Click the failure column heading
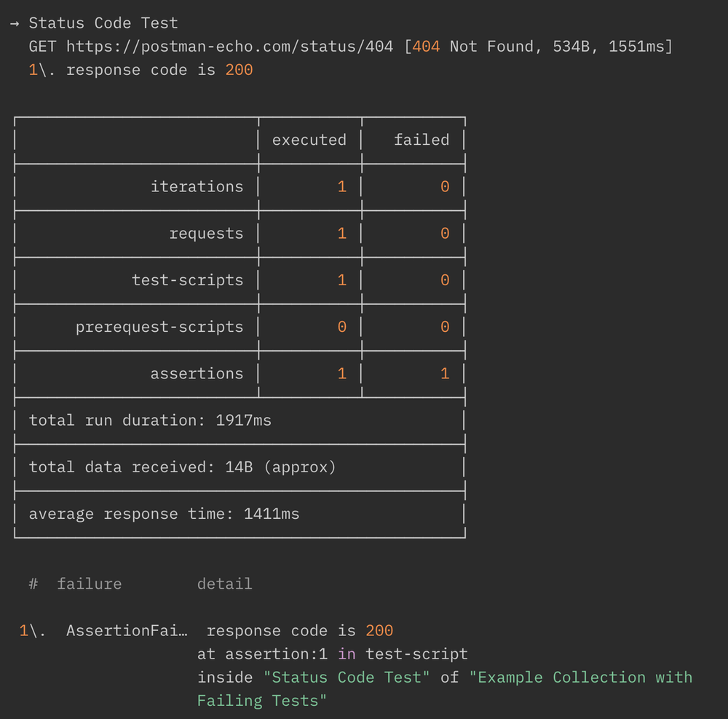 pos(89,584)
